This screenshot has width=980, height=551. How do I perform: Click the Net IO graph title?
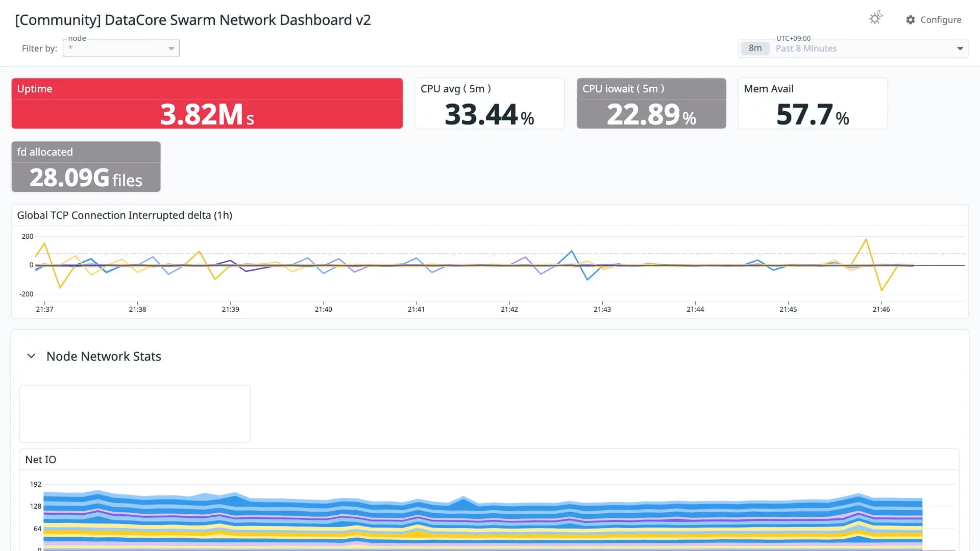(x=41, y=460)
